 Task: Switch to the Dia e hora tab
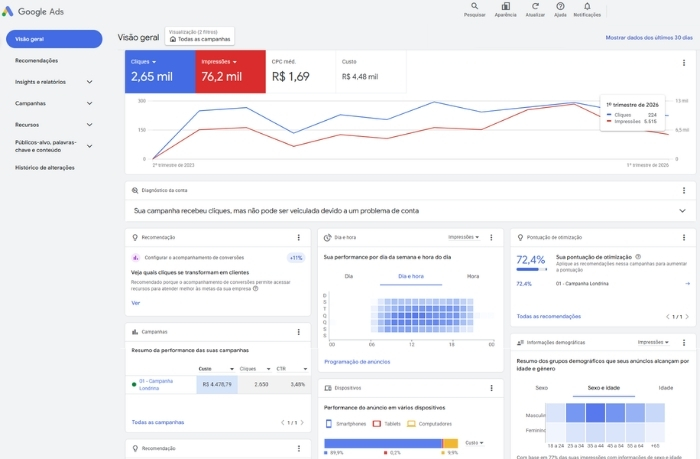pyautogui.click(x=411, y=276)
